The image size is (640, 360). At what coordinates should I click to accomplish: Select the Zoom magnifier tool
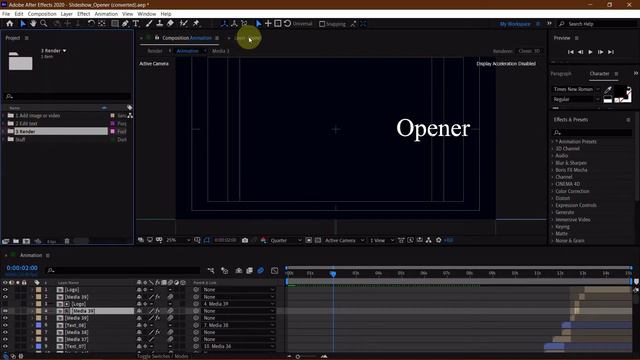click(x=44, y=24)
